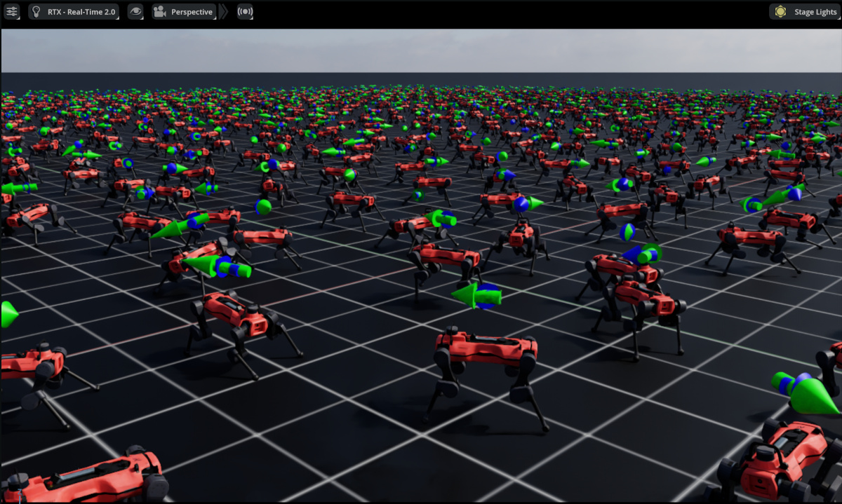
Task: Click the gray sky above the horizon
Action: pos(421,49)
